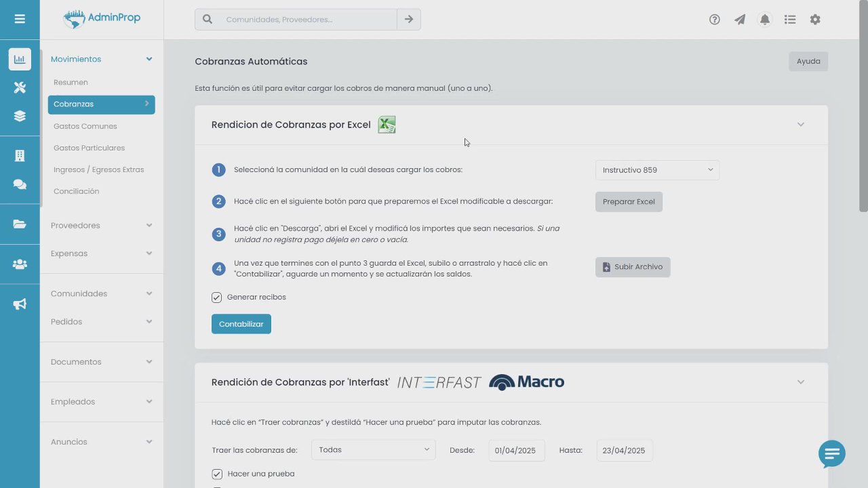This screenshot has width=868, height=488.
Task: Open the megaphone announcements sidebar icon
Action: tap(20, 304)
